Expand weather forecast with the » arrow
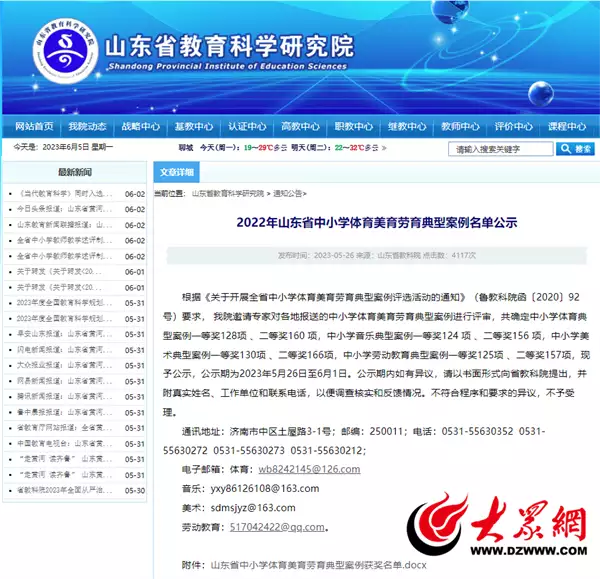The width and height of the screenshot is (600, 579). tap(384, 148)
